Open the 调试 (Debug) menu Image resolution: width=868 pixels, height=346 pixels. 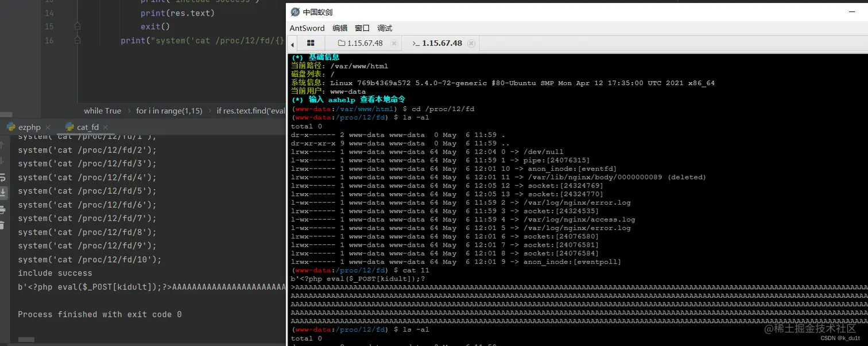385,28
